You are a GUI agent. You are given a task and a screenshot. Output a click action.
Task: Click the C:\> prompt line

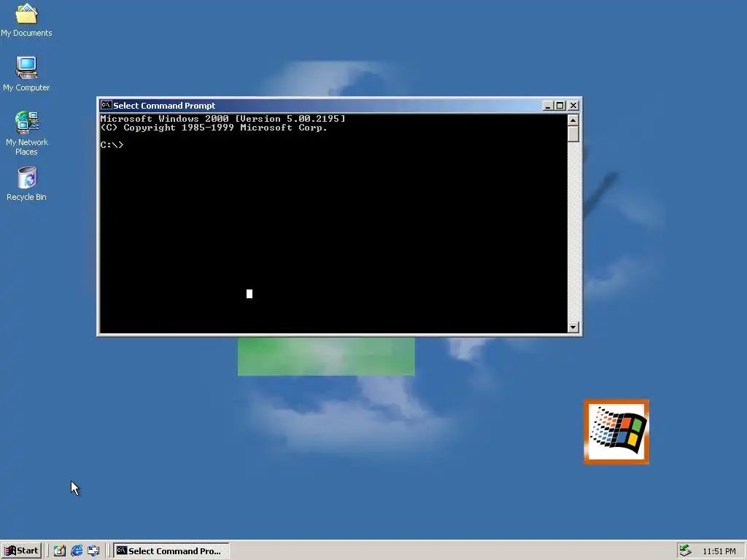click(112, 145)
